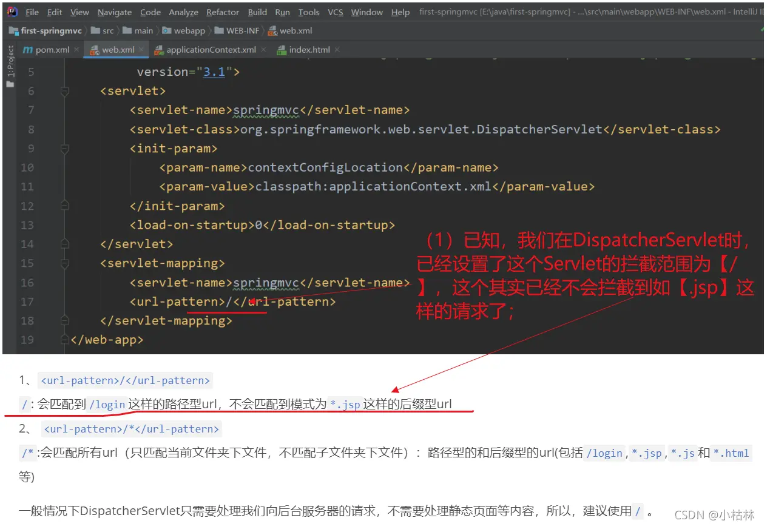The image size is (770, 532).
Task: Click WEB-INF in the breadcrumb path
Action: pyautogui.click(x=242, y=30)
